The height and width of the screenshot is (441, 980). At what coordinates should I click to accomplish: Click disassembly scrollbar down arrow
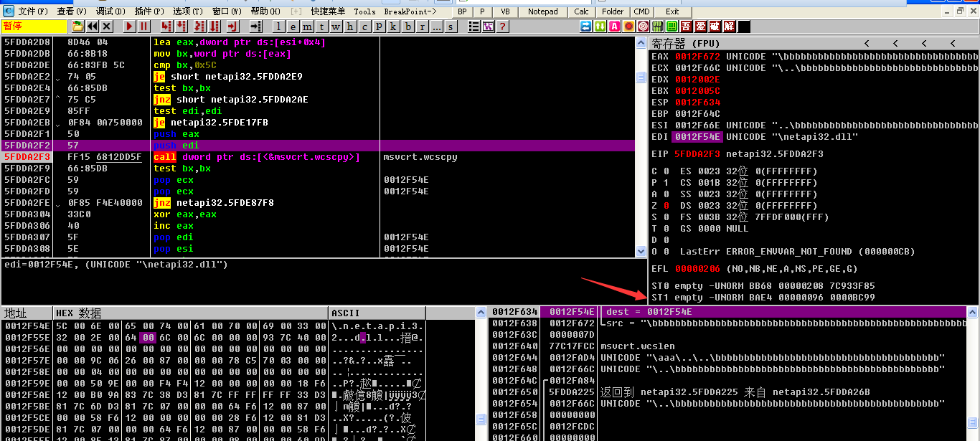pos(642,251)
